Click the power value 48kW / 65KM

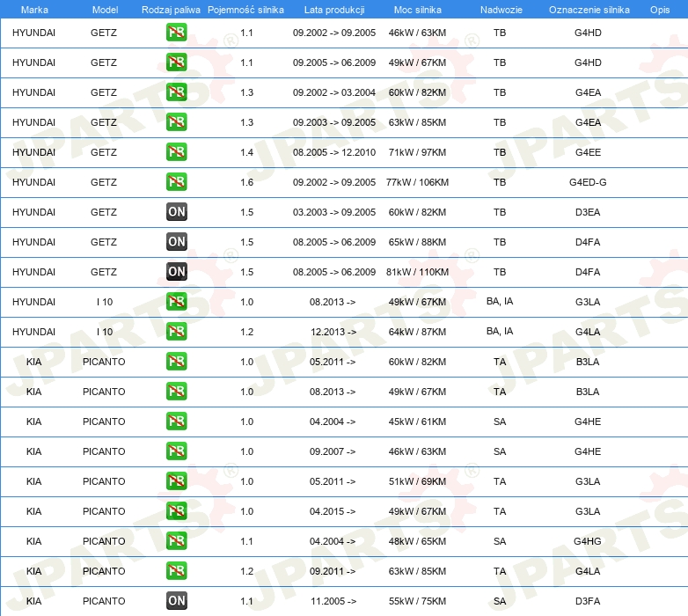417,541
